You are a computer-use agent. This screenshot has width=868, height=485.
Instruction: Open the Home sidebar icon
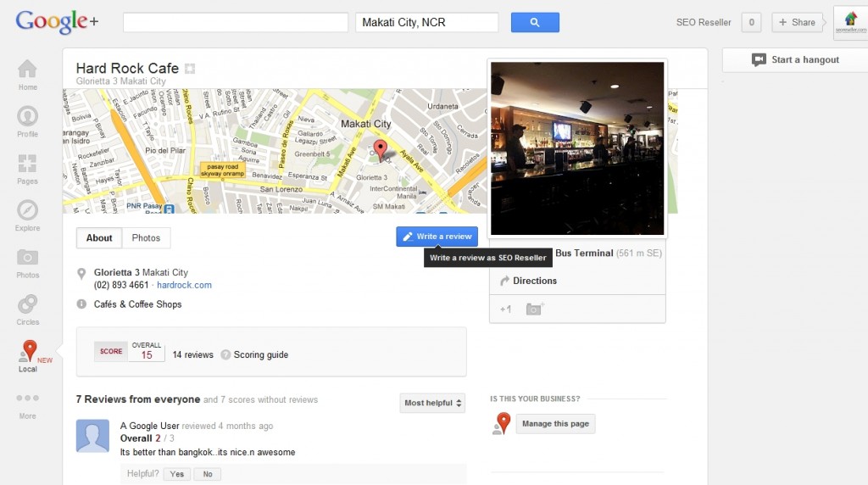tap(27, 70)
